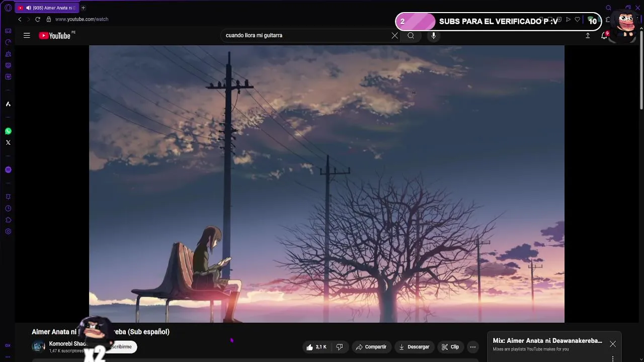Image resolution: width=644 pixels, height=362 pixels.
Task: Like the video (3,1 K)
Action: (x=316, y=347)
